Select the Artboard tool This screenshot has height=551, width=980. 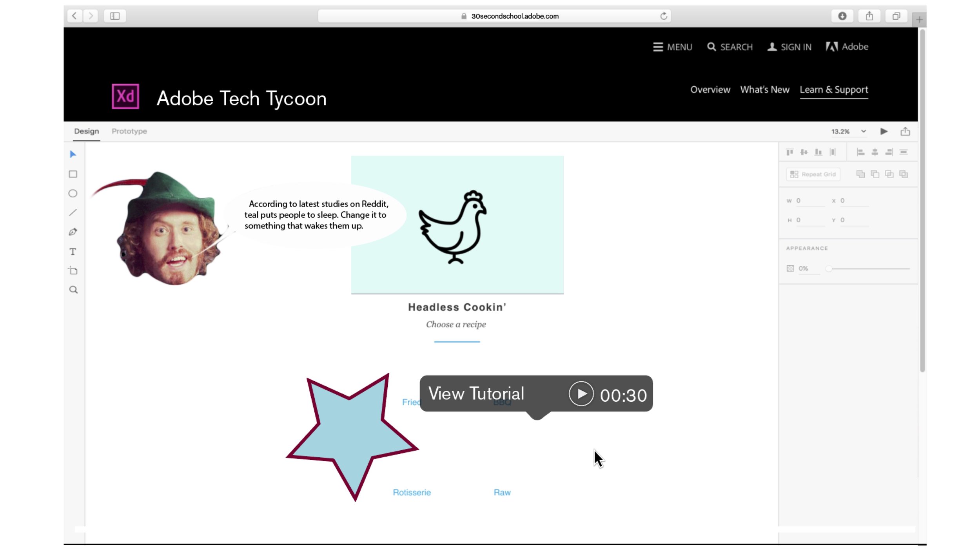73,270
